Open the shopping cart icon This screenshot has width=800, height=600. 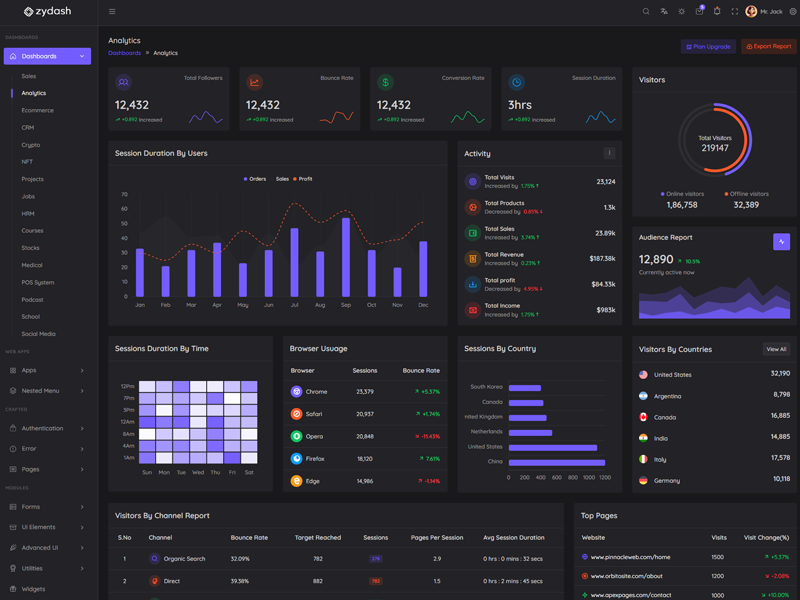pyautogui.click(x=699, y=12)
